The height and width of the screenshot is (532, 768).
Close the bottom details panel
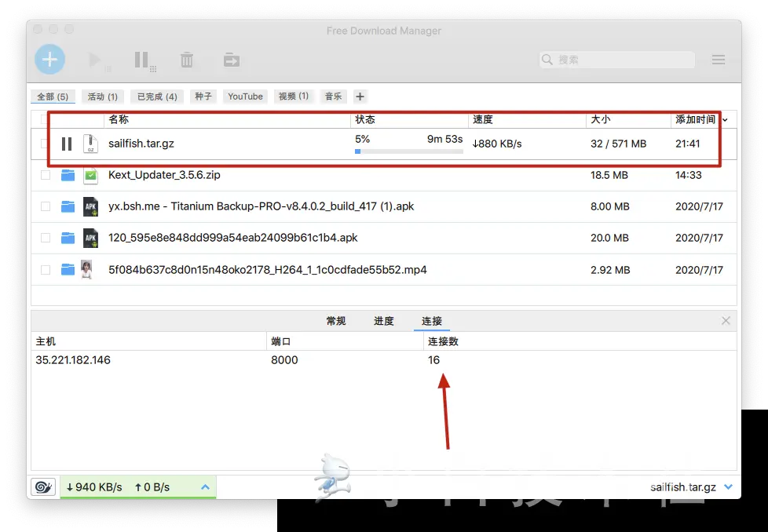pos(726,321)
